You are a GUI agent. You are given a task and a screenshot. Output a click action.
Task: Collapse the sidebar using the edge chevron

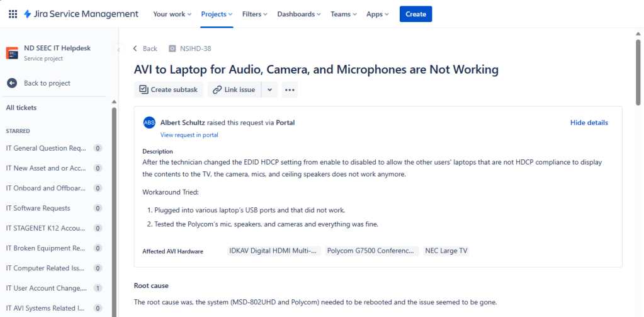click(118, 49)
